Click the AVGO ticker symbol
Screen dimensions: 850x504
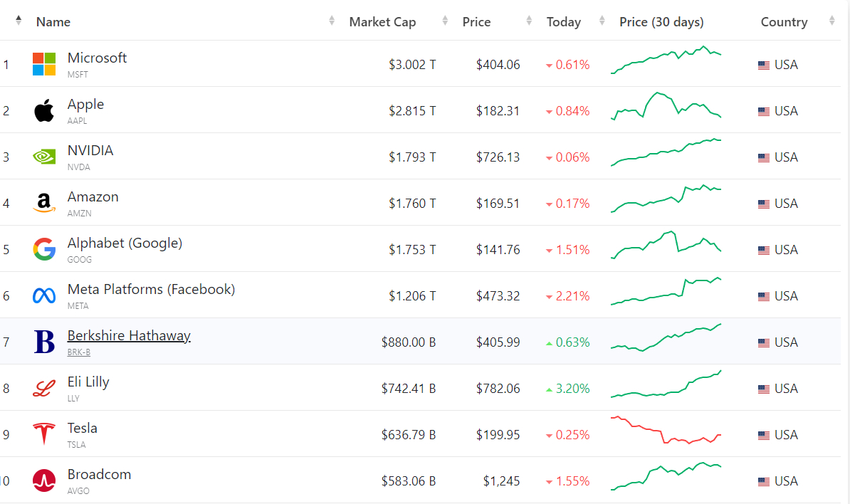pyautogui.click(x=78, y=491)
